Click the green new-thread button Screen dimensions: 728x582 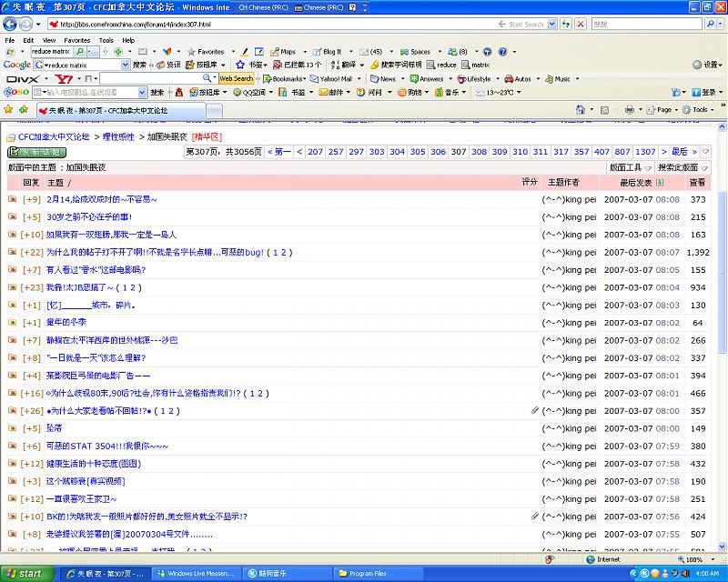tap(36, 153)
